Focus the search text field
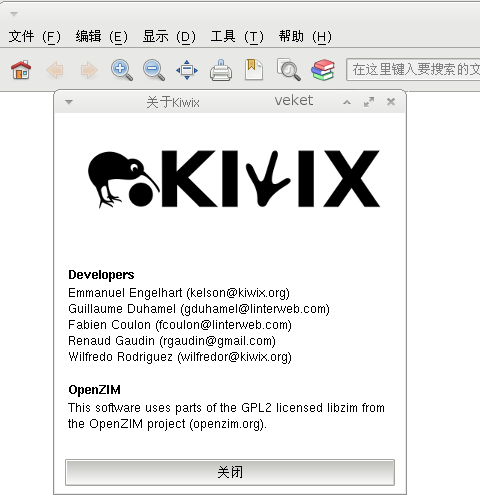Viewport: 480px width, 495px height. tap(413, 70)
